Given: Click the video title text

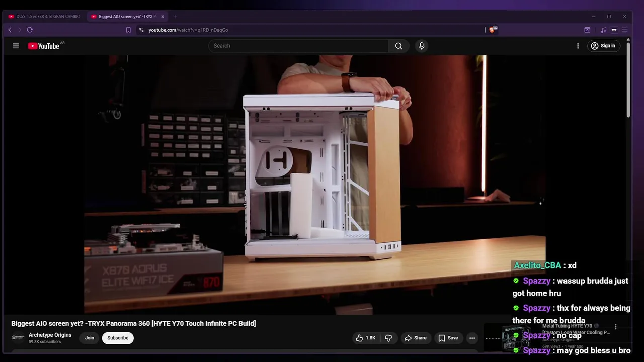Looking at the screenshot, I should point(133,323).
